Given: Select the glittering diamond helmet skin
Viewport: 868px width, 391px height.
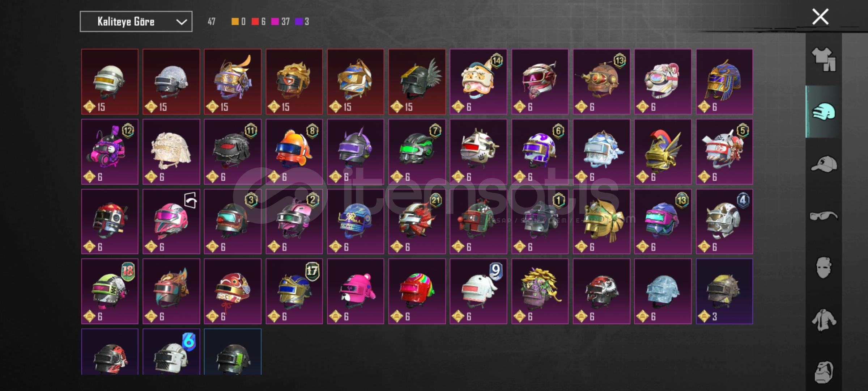Looking at the screenshot, I should (x=171, y=82).
